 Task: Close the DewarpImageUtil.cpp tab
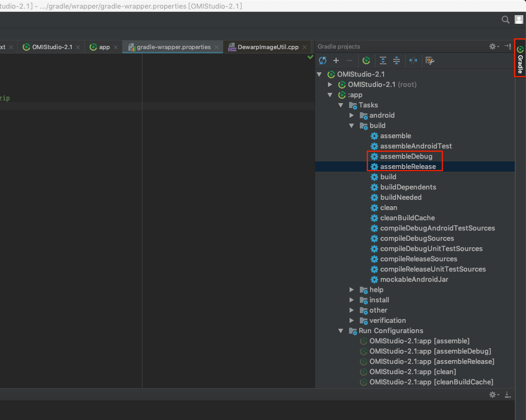coord(305,48)
